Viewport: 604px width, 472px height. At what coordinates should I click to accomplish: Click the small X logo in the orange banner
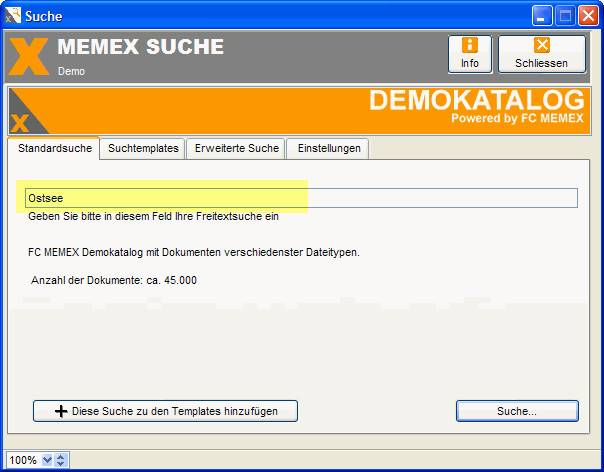coord(20,123)
